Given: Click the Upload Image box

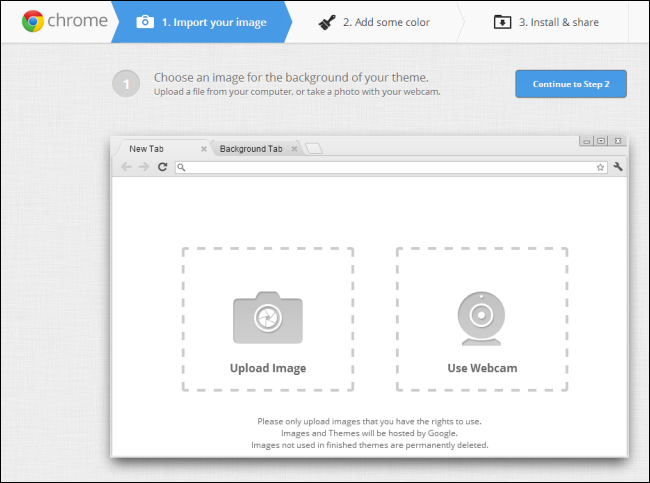Looking at the screenshot, I should tap(268, 319).
